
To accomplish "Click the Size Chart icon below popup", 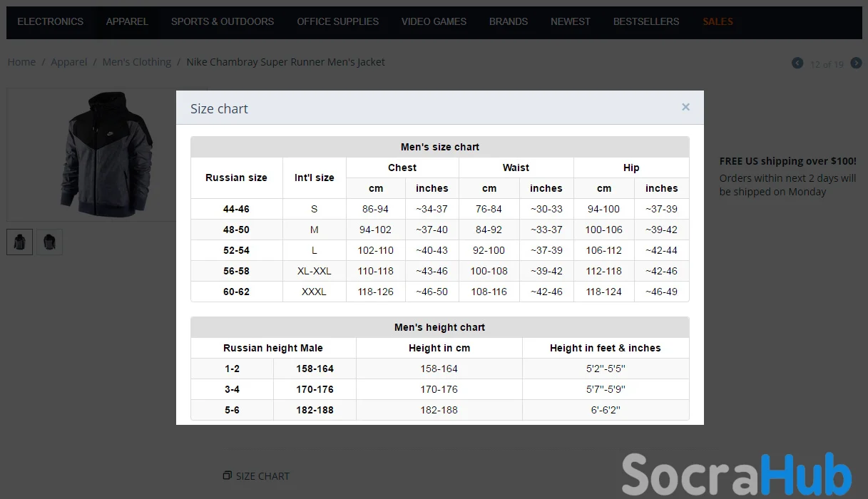I will (227, 475).
